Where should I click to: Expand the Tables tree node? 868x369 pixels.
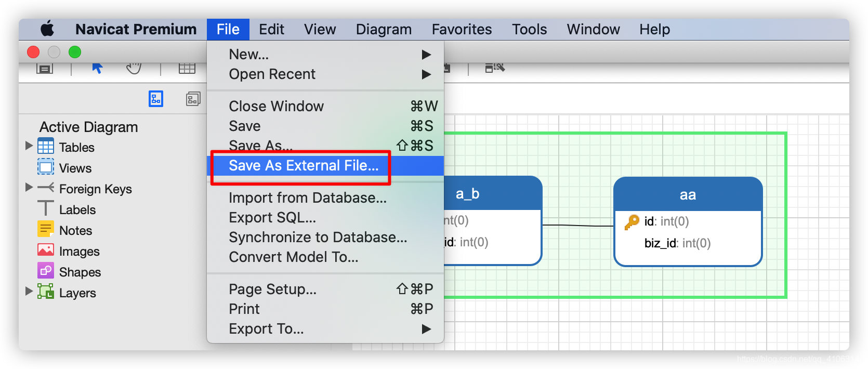pyautogui.click(x=29, y=146)
